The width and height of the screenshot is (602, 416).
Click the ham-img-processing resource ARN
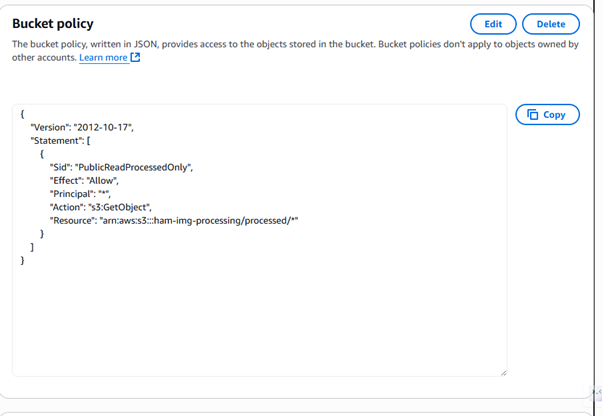(x=199, y=221)
